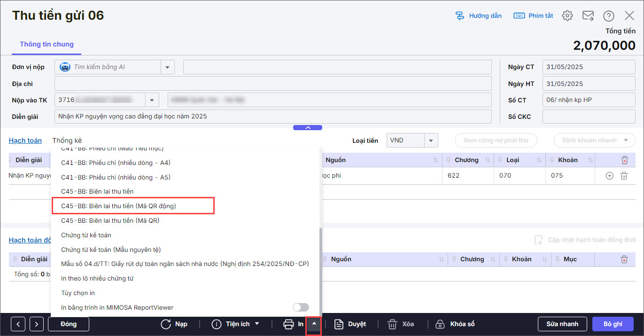The height and width of the screenshot is (336, 644).
Task: Expand the Nộp vào TK account dropdown
Action: tap(152, 100)
